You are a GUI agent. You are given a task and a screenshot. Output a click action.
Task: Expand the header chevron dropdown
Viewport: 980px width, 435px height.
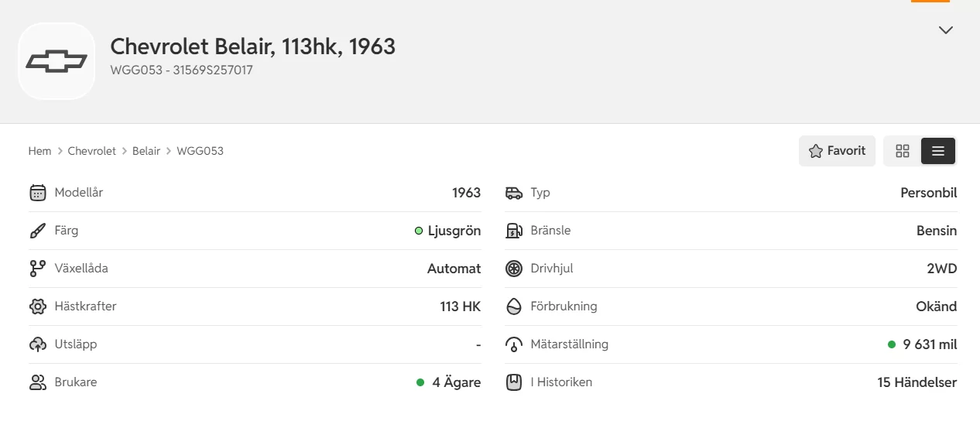(945, 30)
